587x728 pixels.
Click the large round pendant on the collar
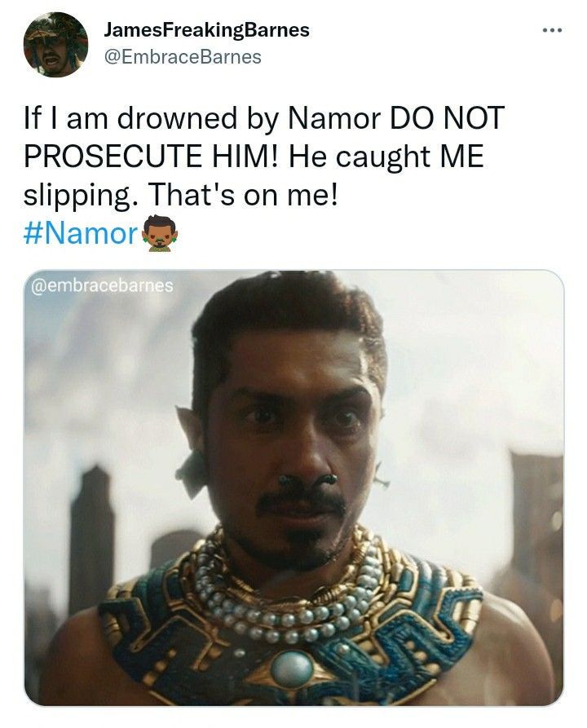[x=292, y=668]
